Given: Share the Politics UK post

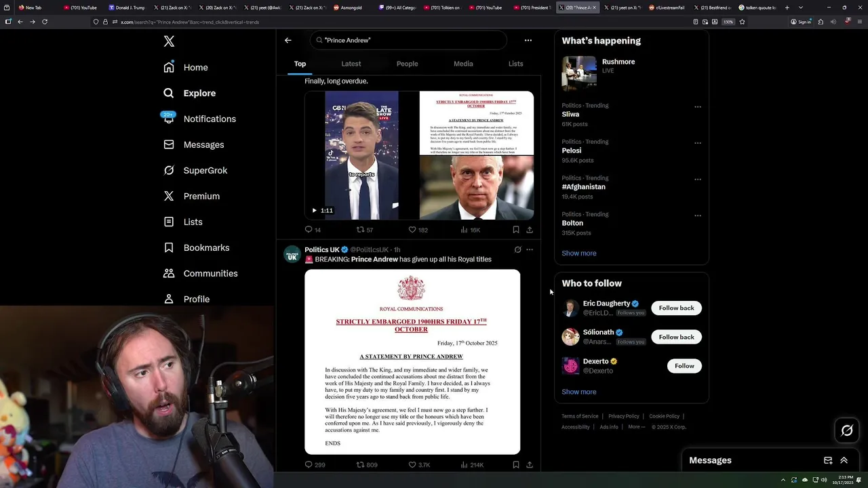Looking at the screenshot, I should [x=530, y=465].
